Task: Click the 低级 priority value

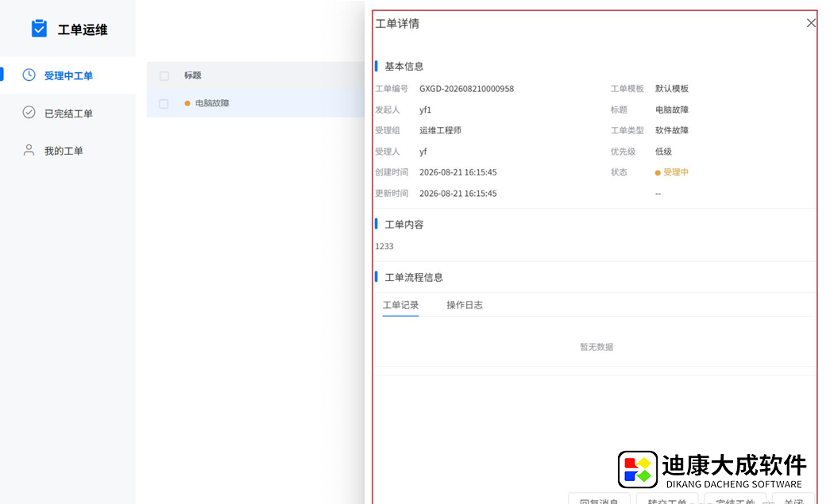Action: pos(663,152)
